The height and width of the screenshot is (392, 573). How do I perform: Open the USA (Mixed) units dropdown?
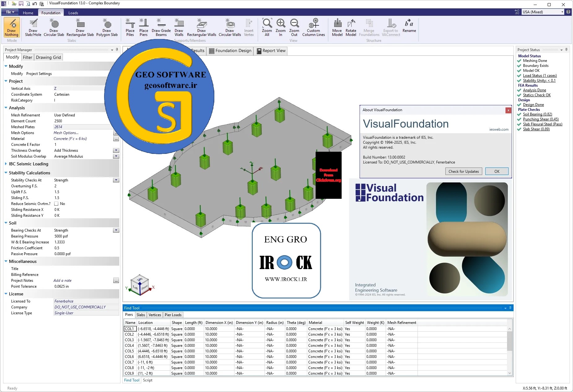pyautogui.click(x=543, y=12)
